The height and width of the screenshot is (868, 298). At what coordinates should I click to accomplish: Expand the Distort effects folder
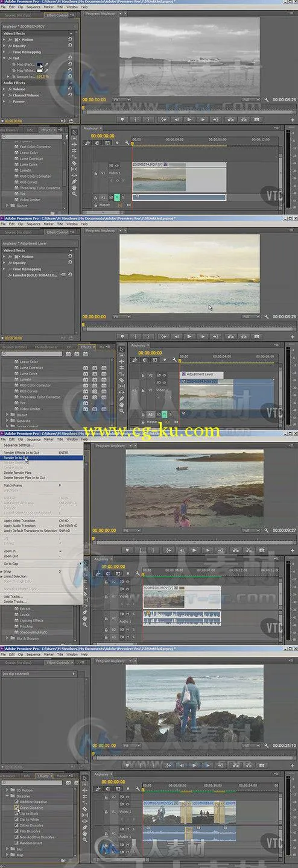(7, 206)
